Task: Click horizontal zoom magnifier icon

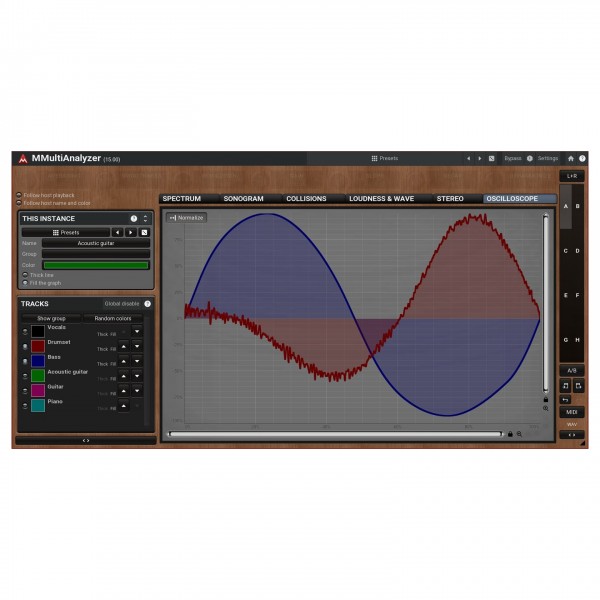Action: click(519, 434)
